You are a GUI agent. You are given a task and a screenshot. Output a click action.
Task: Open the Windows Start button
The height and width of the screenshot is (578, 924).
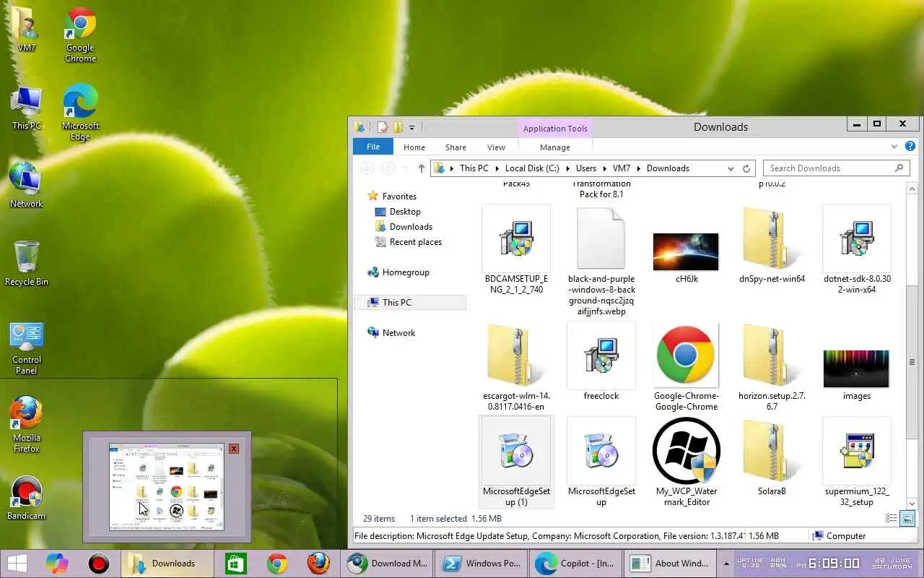pos(17,564)
